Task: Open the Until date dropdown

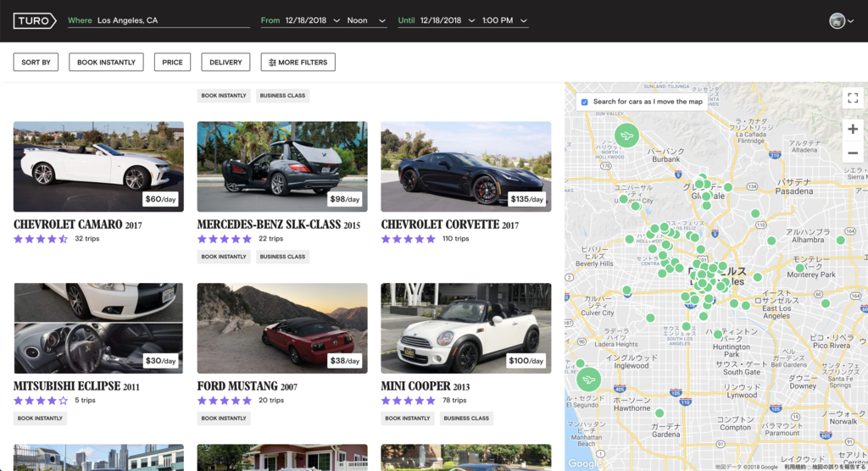Action: click(x=448, y=20)
